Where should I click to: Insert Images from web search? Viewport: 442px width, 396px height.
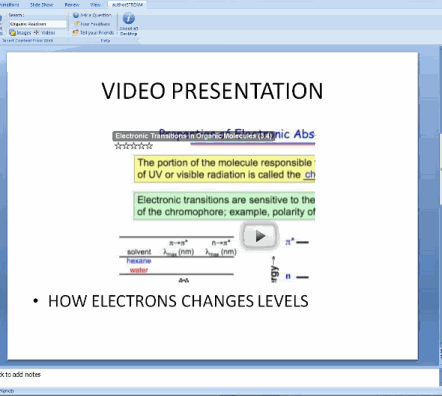tap(20, 33)
